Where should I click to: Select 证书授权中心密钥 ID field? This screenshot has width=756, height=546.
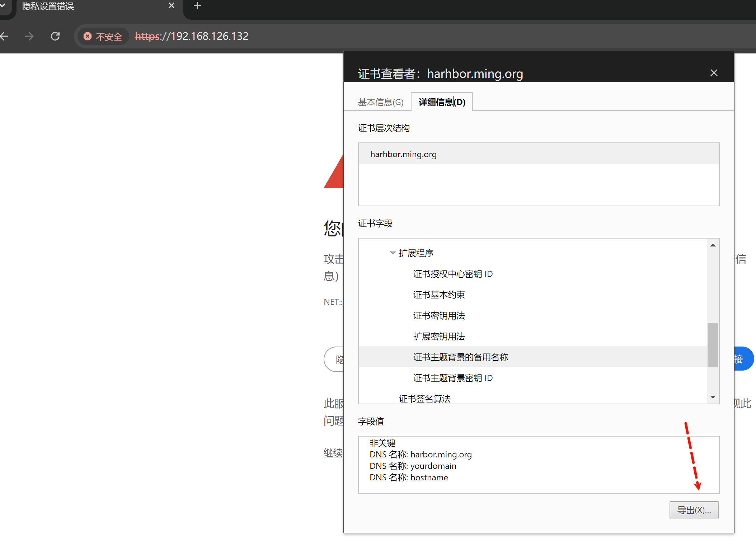pos(453,274)
